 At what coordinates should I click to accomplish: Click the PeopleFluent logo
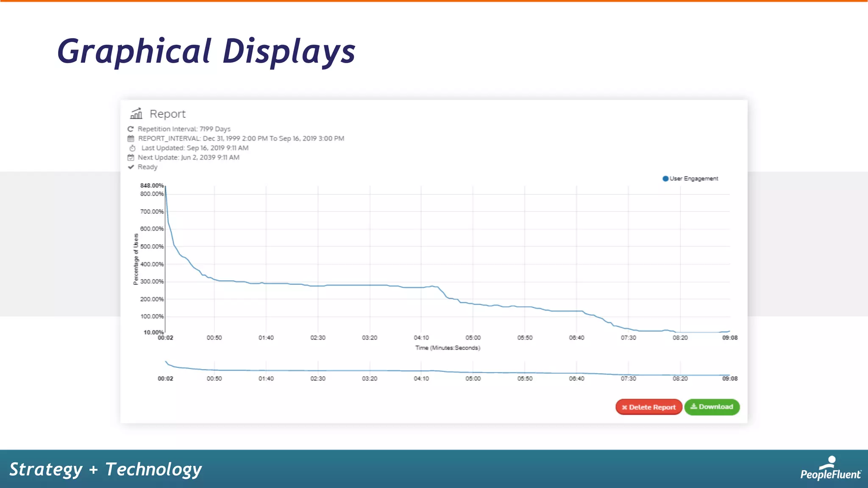tap(831, 468)
